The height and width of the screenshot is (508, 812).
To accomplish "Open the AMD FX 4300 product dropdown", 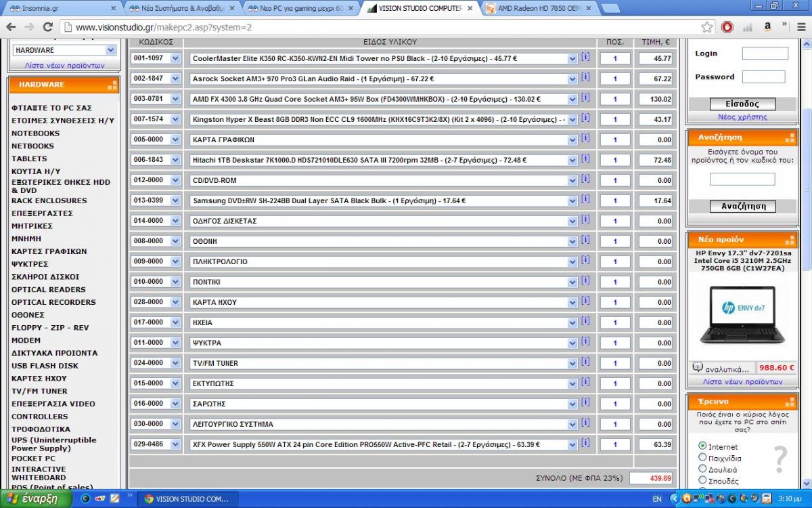I will pyautogui.click(x=383, y=100).
